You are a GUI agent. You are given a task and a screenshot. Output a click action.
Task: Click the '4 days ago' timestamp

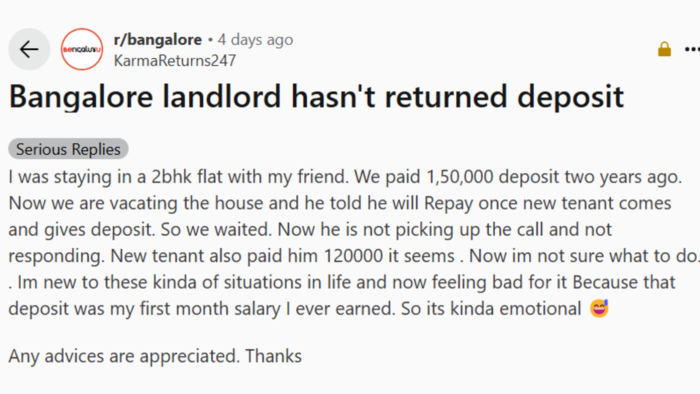point(255,40)
